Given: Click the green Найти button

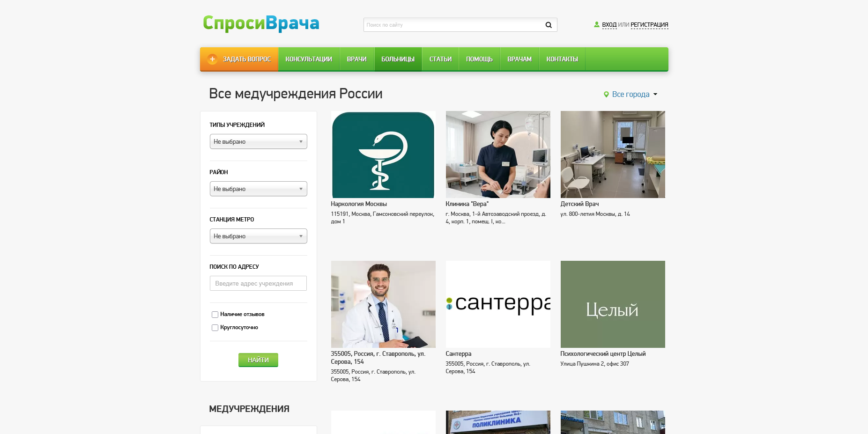Looking at the screenshot, I should click(x=258, y=360).
